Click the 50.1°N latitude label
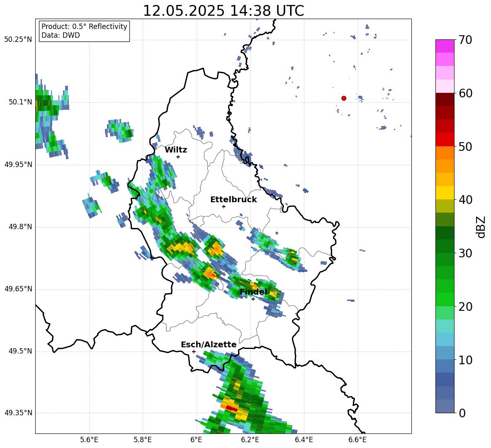The width and height of the screenshot is (491, 448). coord(20,102)
